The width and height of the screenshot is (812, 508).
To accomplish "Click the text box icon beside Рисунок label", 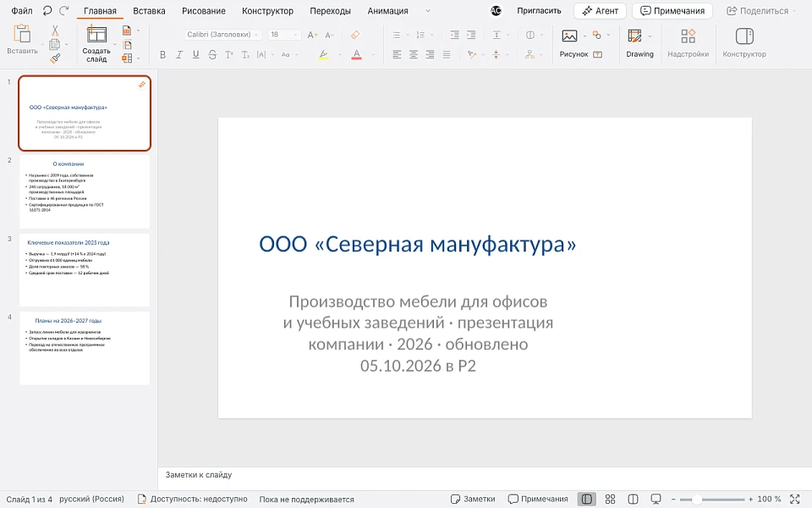I will 598,54.
